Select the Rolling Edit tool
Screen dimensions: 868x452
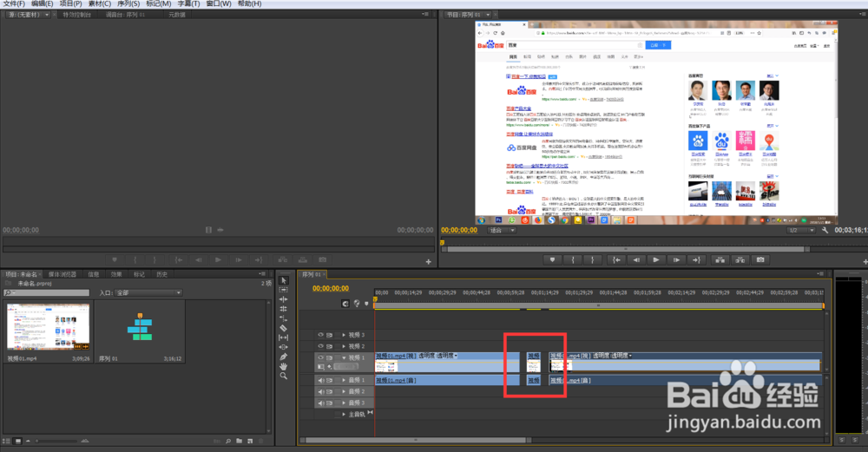[284, 309]
